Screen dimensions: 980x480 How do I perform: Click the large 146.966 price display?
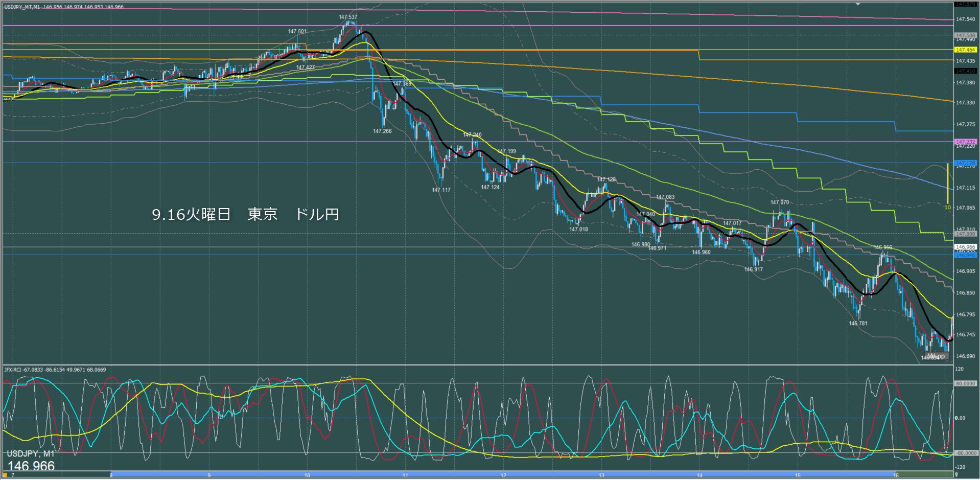pos(31,466)
